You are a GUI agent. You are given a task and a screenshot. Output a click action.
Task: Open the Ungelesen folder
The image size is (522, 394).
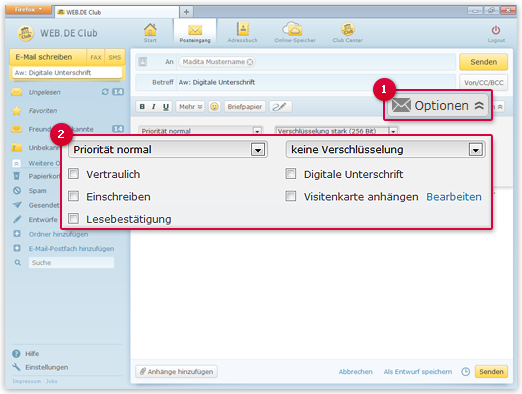click(x=44, y=92)
